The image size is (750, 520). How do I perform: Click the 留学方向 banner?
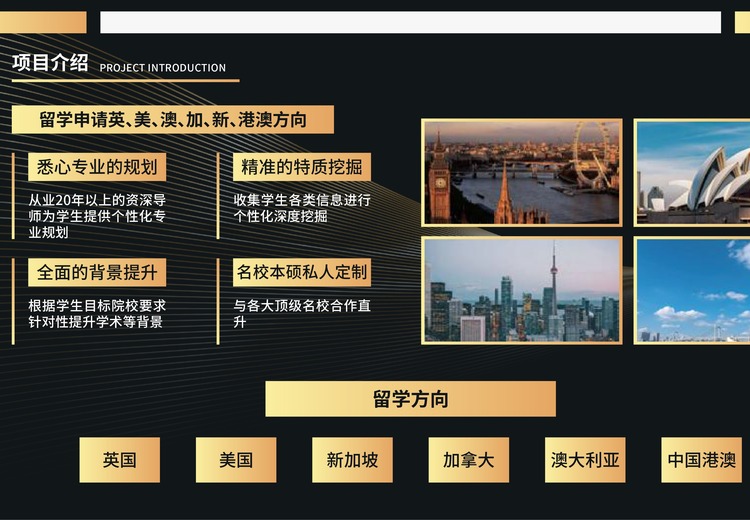[x=410, y=399]
